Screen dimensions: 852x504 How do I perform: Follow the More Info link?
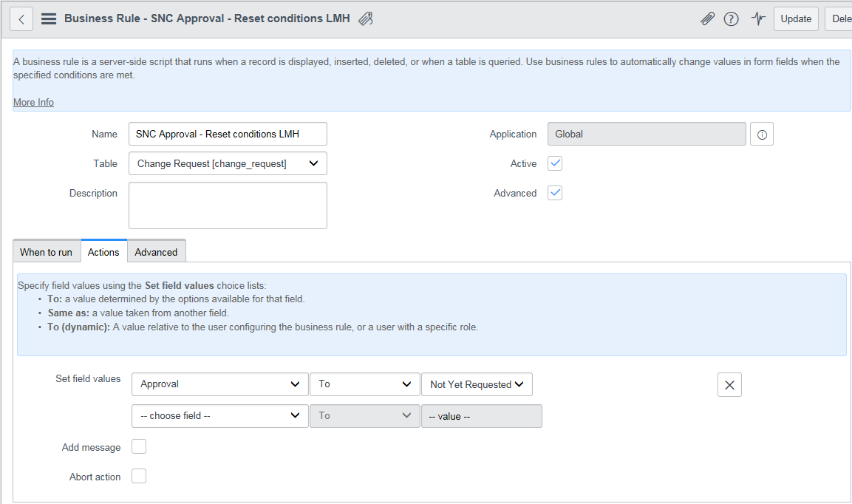click(x=33, y=102)
